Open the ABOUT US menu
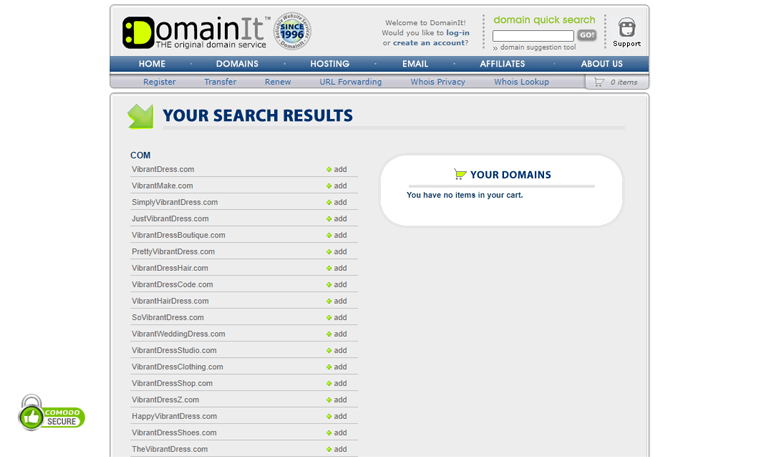Screen dimensions: 760x457 tap(602, 63)
